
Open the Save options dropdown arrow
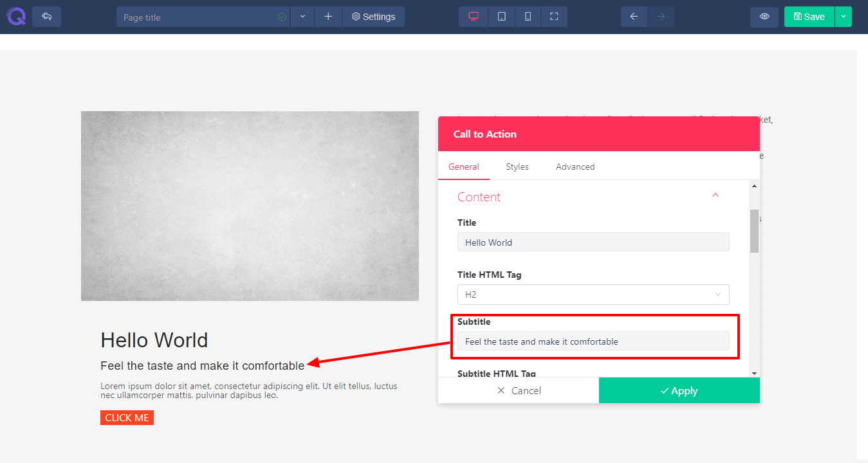pos(843,17)
